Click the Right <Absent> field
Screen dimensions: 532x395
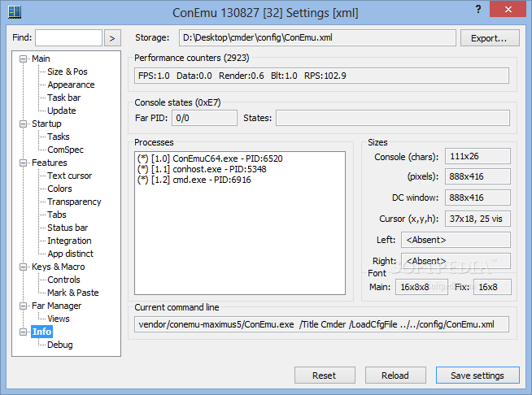pyautogui.click(x=456, y=261)
